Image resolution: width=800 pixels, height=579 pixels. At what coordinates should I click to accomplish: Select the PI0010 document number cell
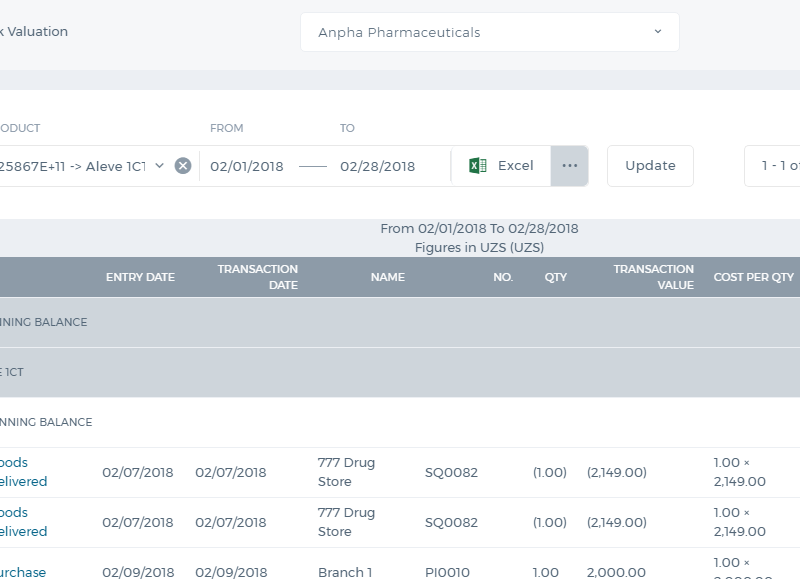tap(447, 572)
